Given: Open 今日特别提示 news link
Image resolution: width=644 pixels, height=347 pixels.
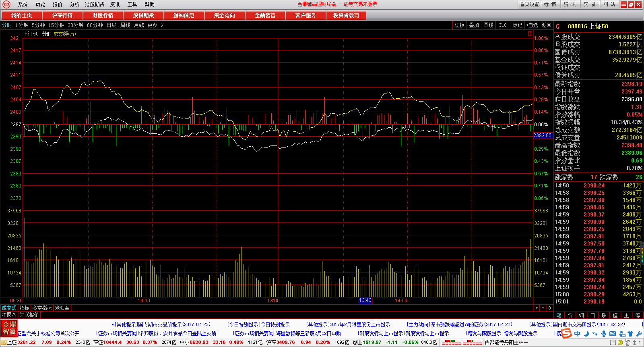Looking at the screenshot, I should (x=258, y=324).
